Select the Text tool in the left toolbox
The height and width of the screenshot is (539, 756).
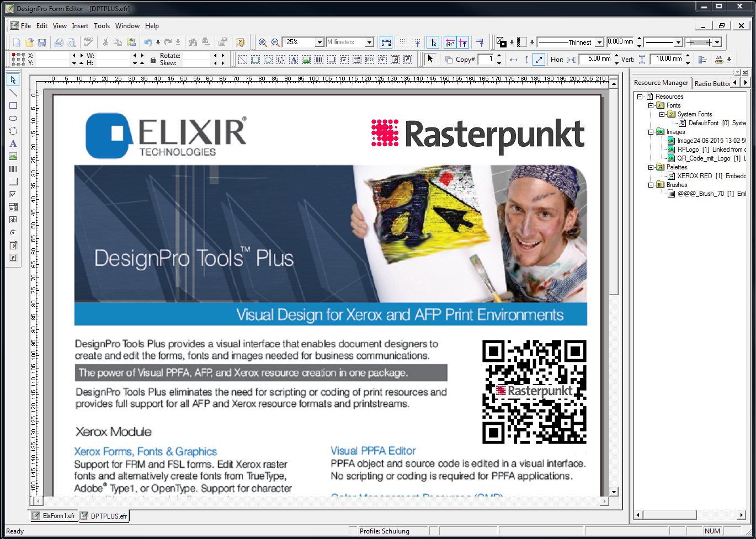[13, 143]
